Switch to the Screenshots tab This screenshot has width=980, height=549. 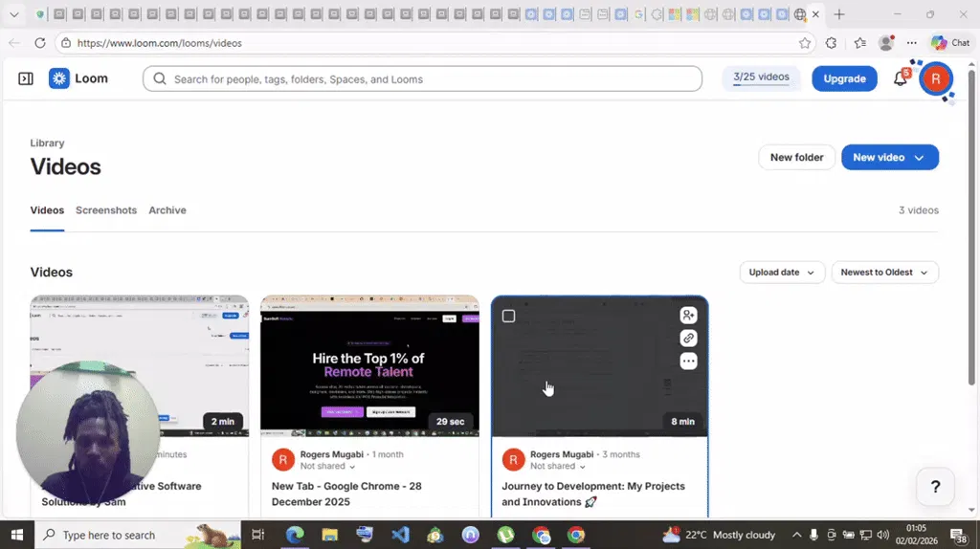tap(106, 210)
